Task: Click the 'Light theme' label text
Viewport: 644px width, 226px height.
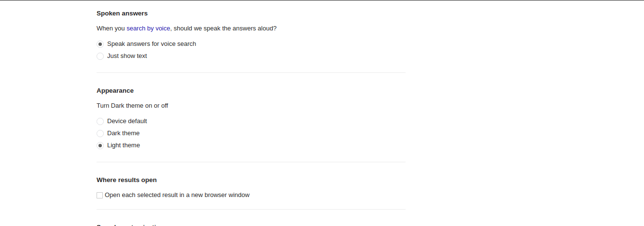Action: point(123,145)
